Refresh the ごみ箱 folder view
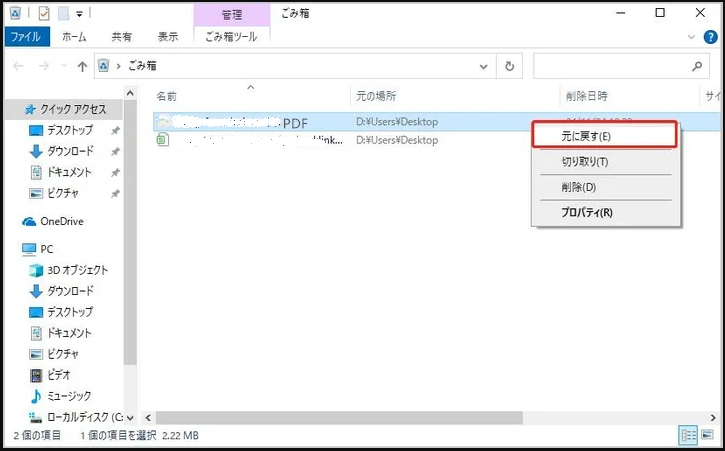Viewport: 725px width, 451px height. [510, 67]
